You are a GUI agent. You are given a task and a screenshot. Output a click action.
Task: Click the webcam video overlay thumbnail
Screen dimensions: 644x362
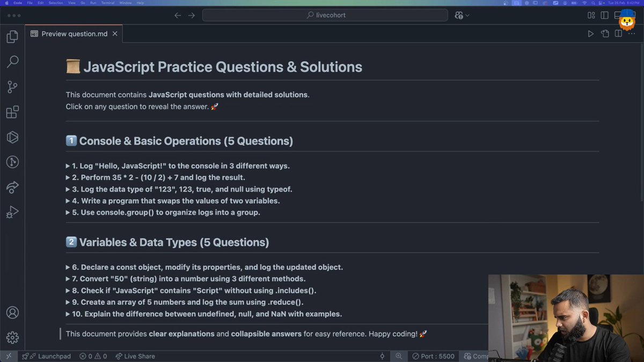pos(566,318)
